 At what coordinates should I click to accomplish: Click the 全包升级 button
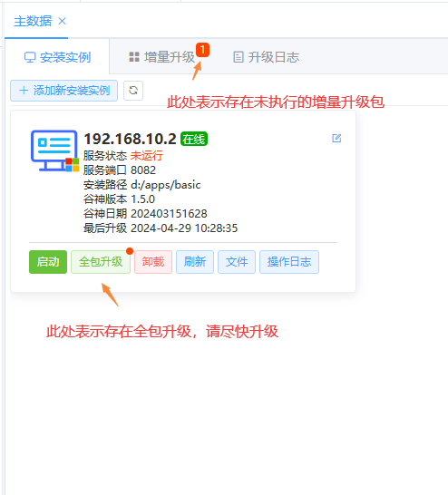point(101,262)
